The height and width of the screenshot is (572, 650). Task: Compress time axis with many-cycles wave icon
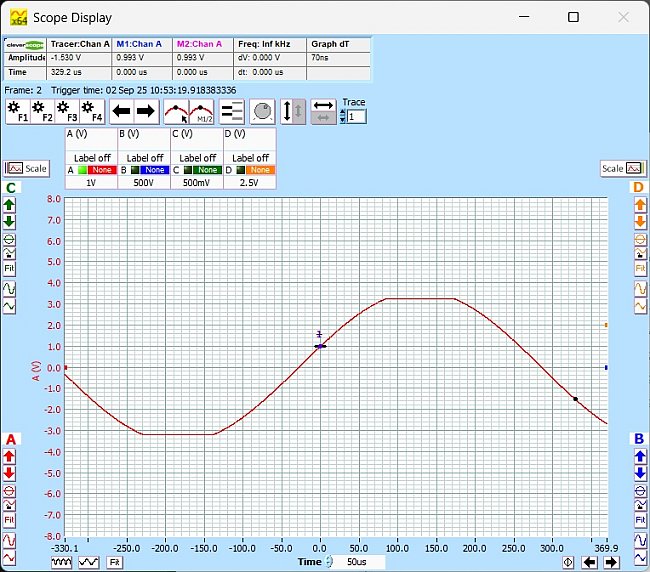pos(61,562)
